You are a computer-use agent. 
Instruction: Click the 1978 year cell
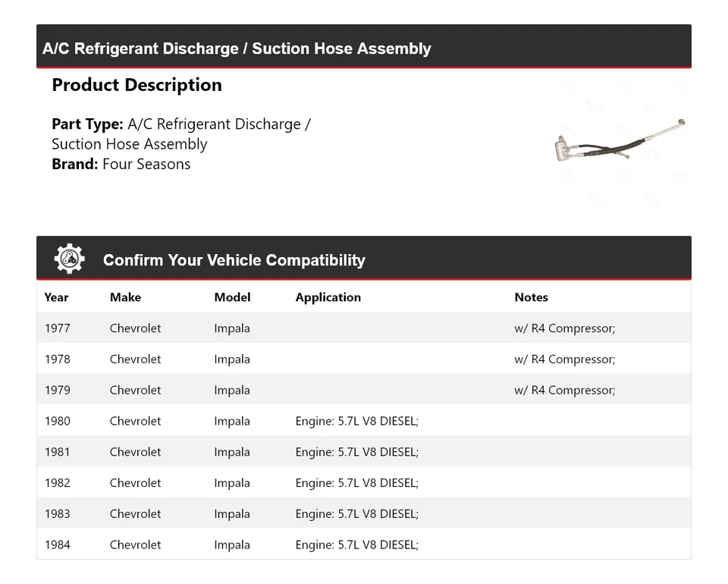tap(57, 360)
